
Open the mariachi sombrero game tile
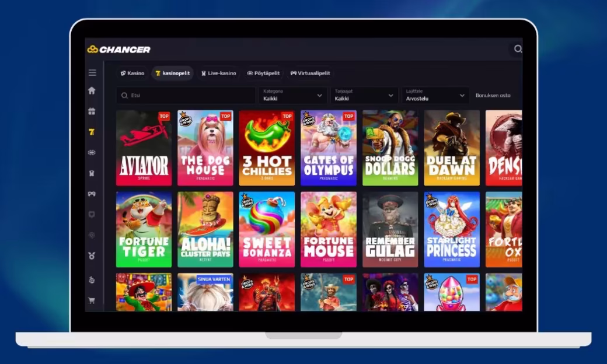(x=144, y=292)
